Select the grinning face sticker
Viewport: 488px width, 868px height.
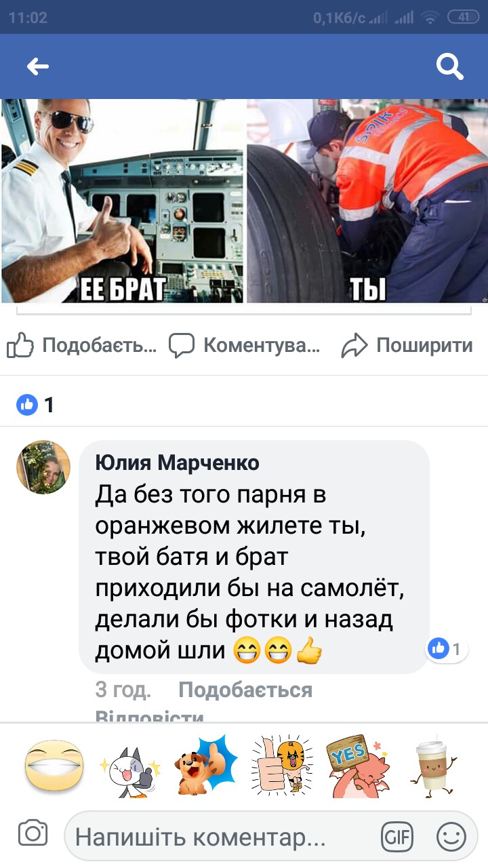tap(55, 766)
